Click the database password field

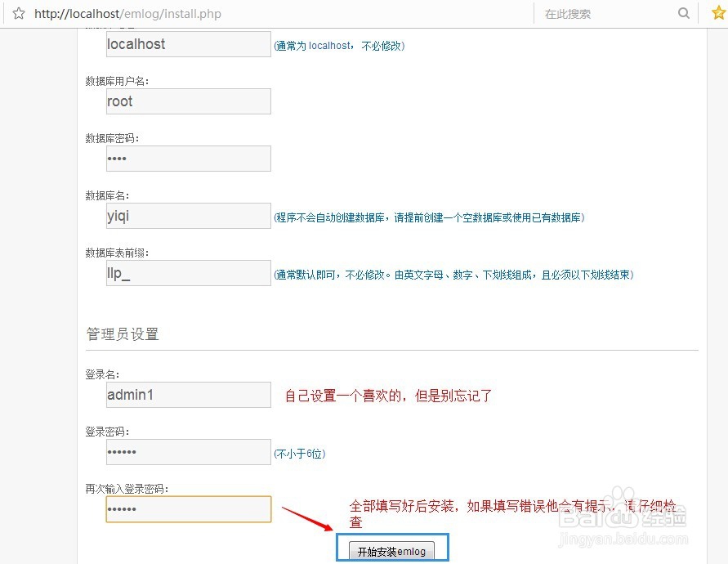click(x=189, y=159)
